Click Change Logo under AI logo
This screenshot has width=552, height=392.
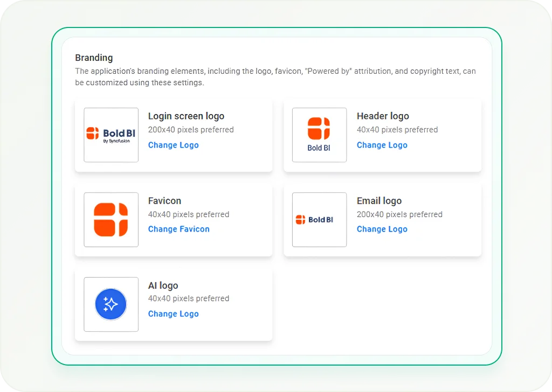pos(173,314)
